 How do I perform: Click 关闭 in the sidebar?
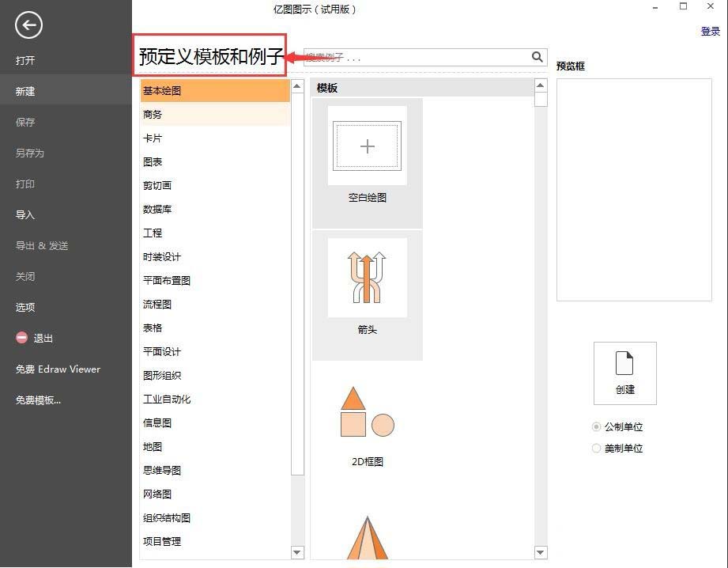25,277
